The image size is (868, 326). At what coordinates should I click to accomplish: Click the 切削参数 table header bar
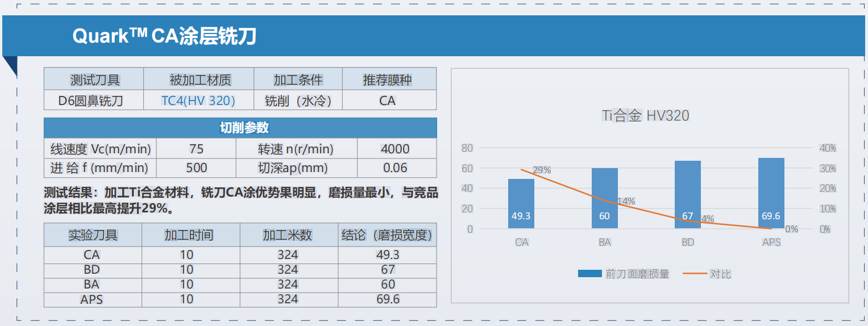tap(240, 128)
